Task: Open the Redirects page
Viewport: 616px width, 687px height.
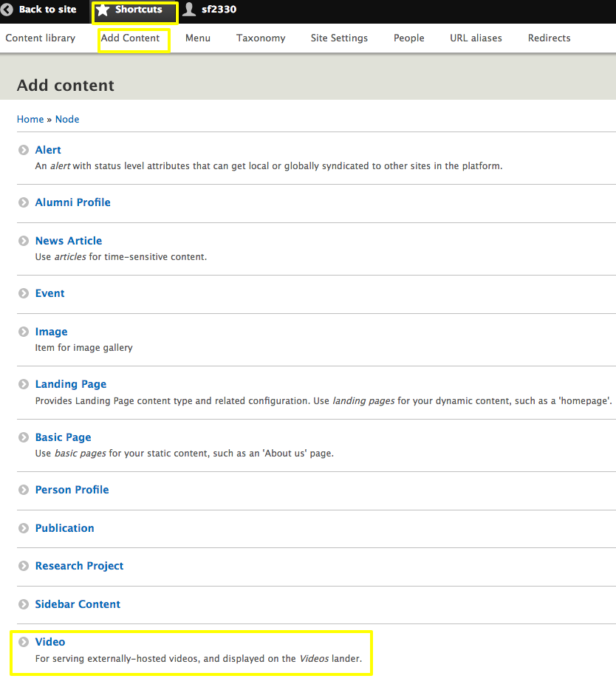Action: pyautogui.click(x=549, y=38)
